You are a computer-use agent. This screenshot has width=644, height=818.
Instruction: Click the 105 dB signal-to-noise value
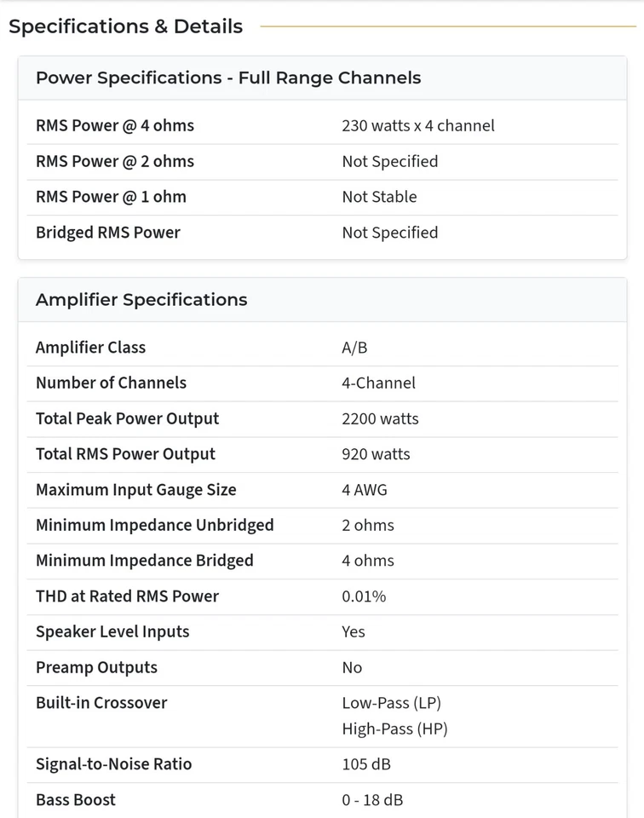pyautogui.click(x=366, y=764)
